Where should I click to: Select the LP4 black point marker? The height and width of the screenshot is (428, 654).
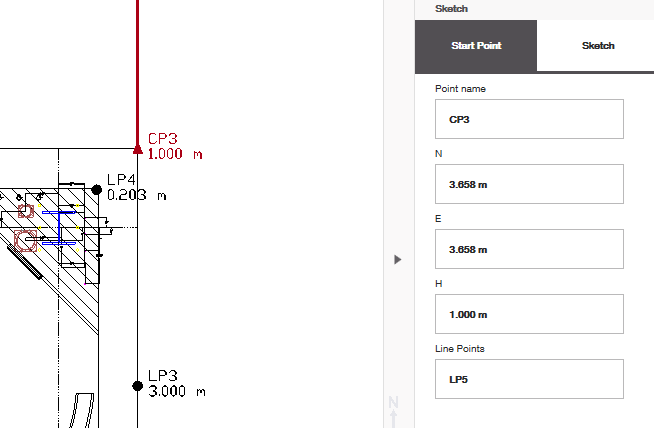click(x=96, y=189)
